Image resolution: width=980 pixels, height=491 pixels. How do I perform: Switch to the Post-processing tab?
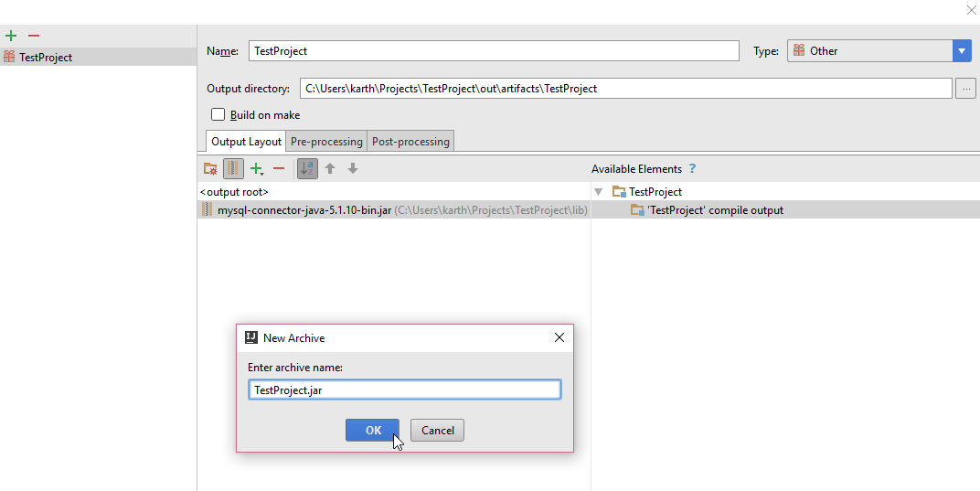coord(410,142)
